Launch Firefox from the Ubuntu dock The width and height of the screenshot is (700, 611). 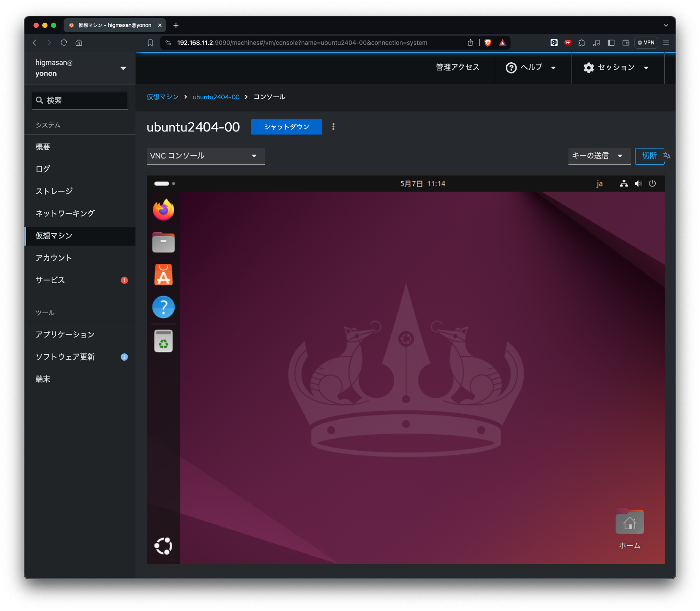(163, 209)
